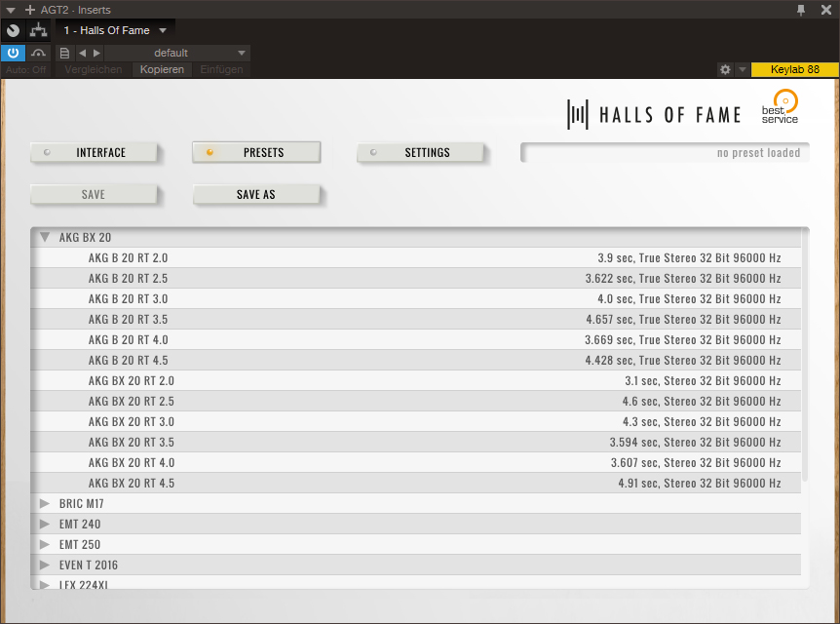Expand the EMT 250 category
The height and width of the screenshot is (624, 840).
tap(45, 544)
